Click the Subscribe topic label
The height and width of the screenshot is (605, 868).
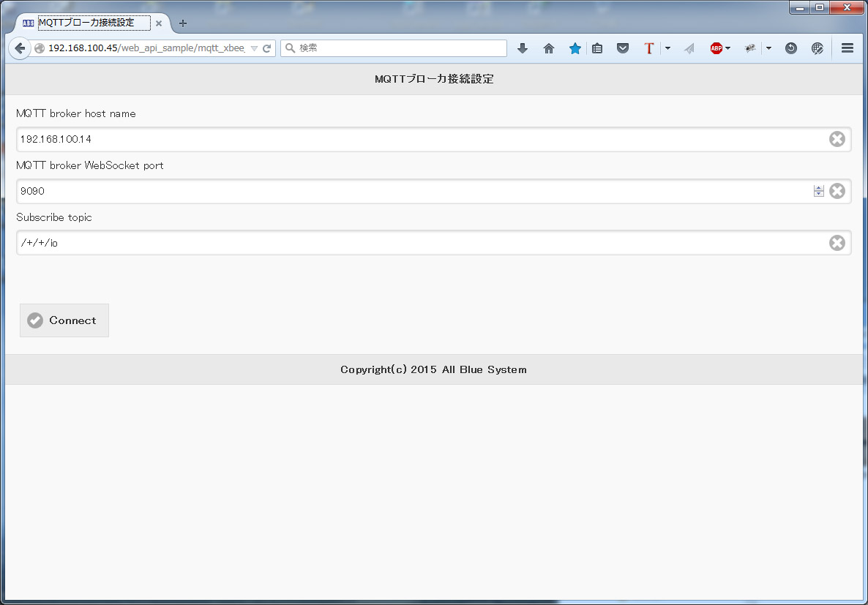pyautogui.click(x=53, y=217)
